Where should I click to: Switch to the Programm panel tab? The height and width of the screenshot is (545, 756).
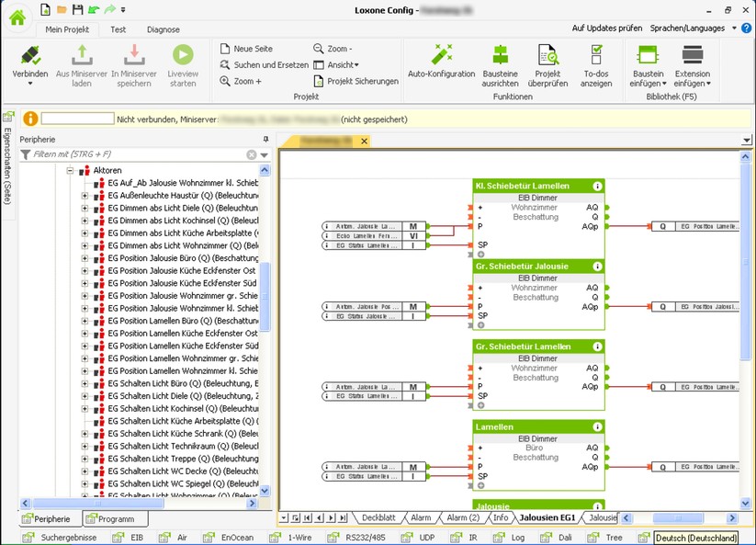[116, 519]
